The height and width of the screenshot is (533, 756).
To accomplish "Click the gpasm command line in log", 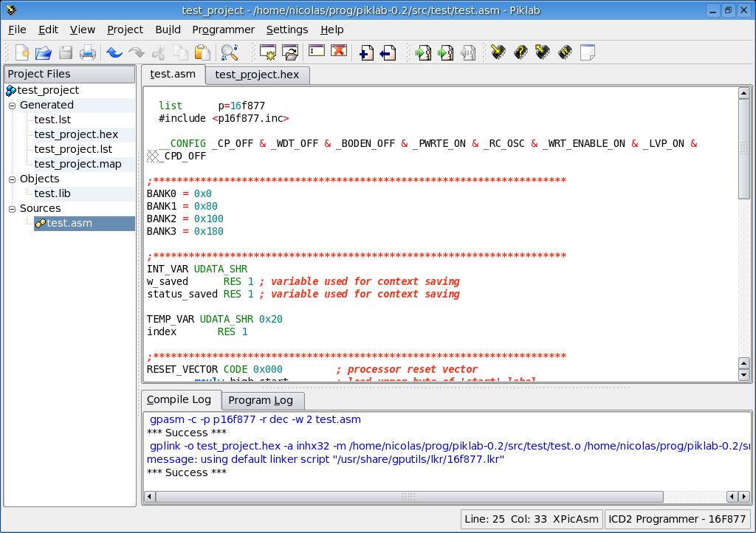I will point(255,420).
